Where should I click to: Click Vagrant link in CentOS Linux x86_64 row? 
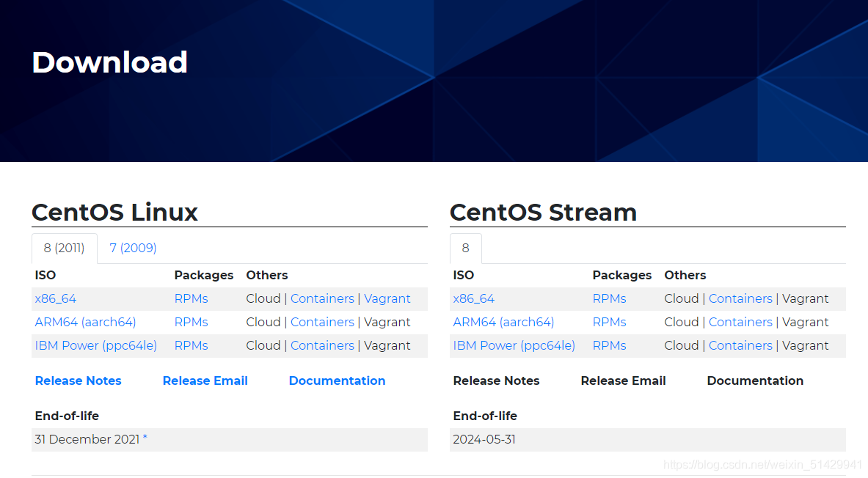pyautogui.click(x=387, y=298)
